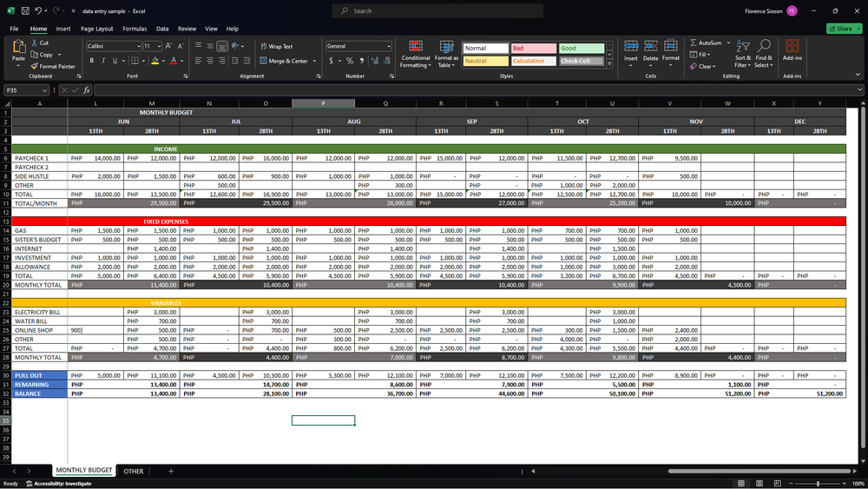
Task: Click the Align Right icon
Action: click(222, 60)
